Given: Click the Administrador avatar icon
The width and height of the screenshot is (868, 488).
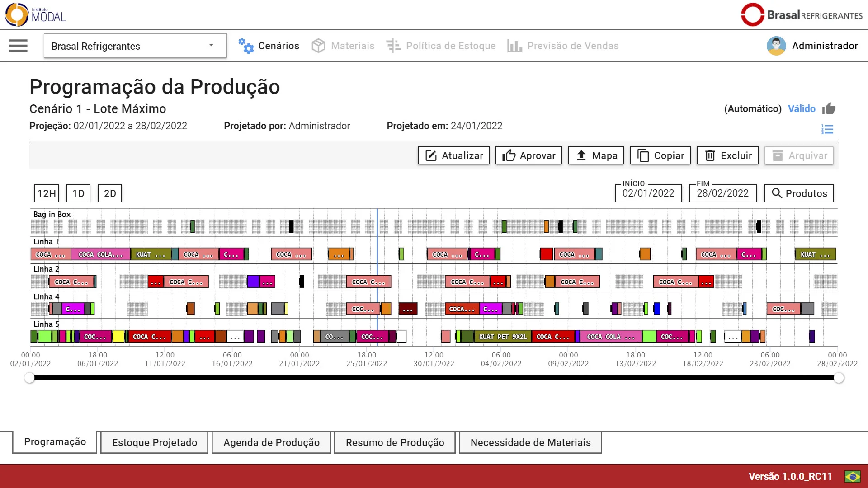Looking at the screenshot, I should point(776,46).
